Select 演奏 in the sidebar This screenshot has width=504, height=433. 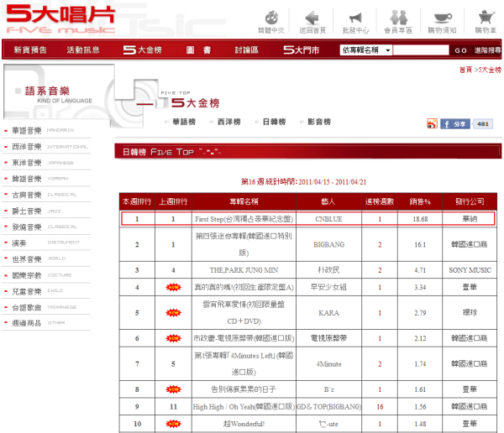click(x=19, y=243)
